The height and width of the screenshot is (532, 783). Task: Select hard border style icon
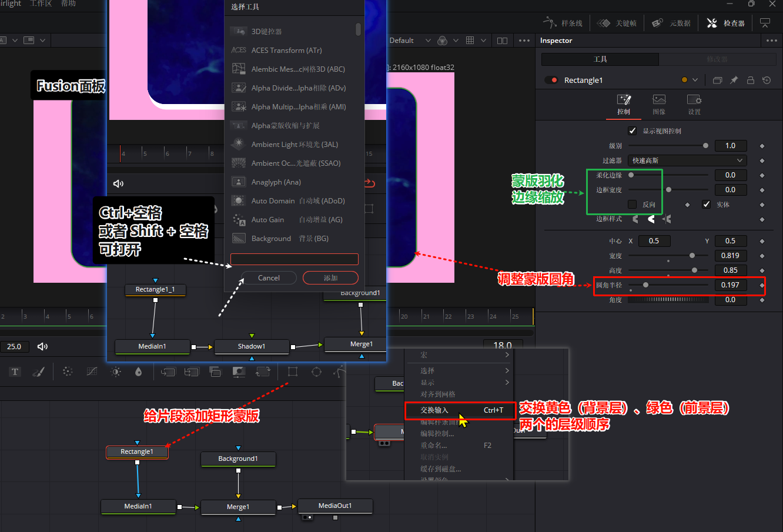tap(635, 219)
